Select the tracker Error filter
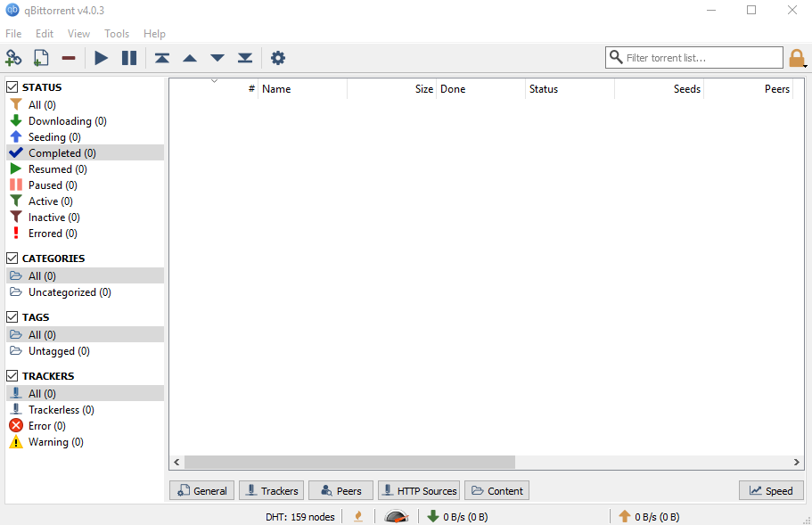This screenshot has width=812, height=525. click(85, 425)
